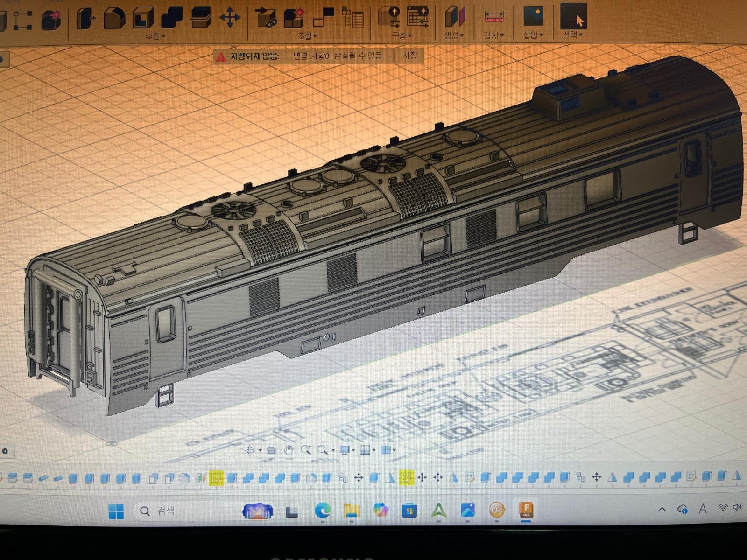Select the Pan hand tool
Viewport: 747px width, 560px height.
(x=289, y=450)
